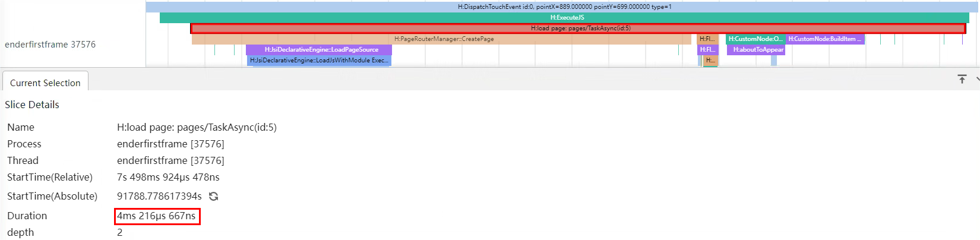Click the Duration value 4ms 216μs 667ns
The width and height of the screenshot is (980, 240).
(x=157, y=216)
